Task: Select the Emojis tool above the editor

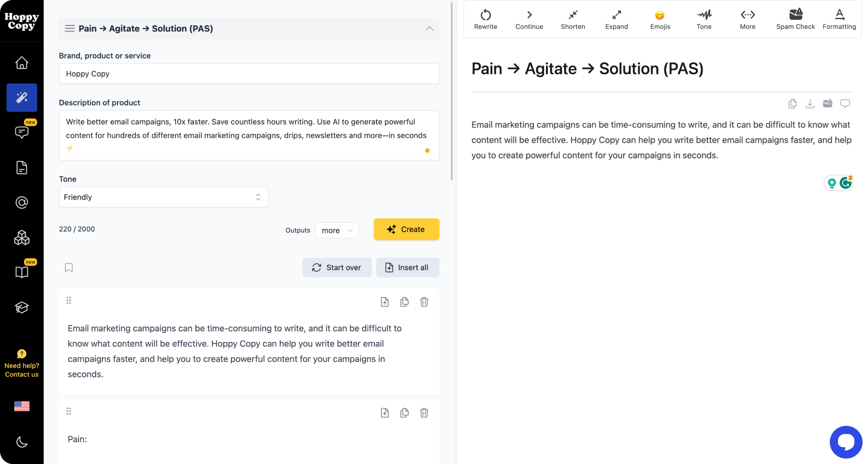Action: (x=660, y=19)
